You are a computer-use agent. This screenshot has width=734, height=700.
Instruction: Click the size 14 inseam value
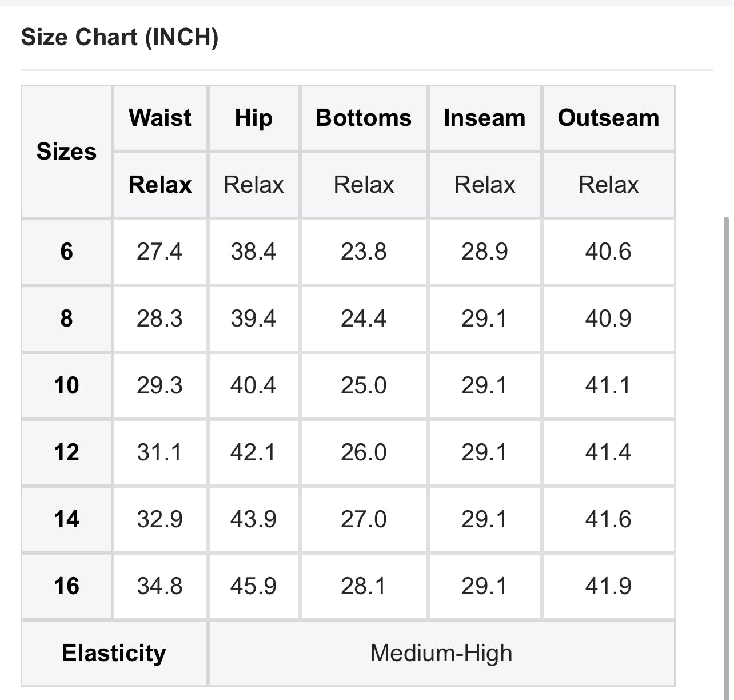click(484, 519)
